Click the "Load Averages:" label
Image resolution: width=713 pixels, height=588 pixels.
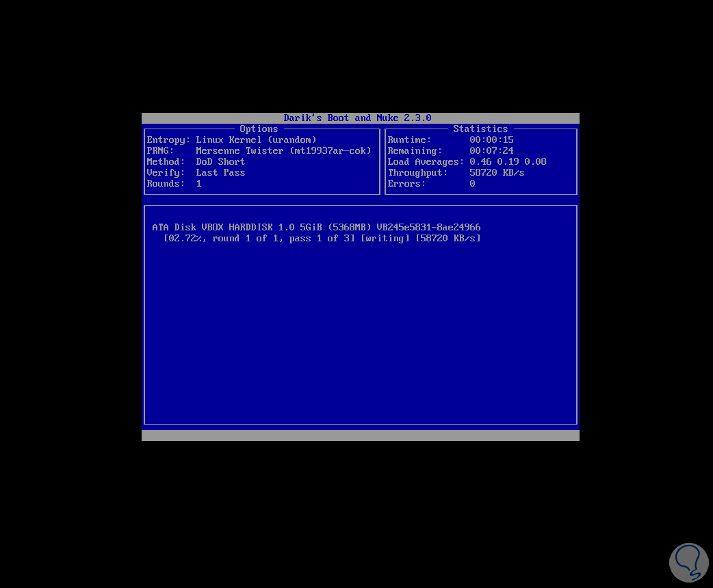pyautogui.click(x=426, y=162)
